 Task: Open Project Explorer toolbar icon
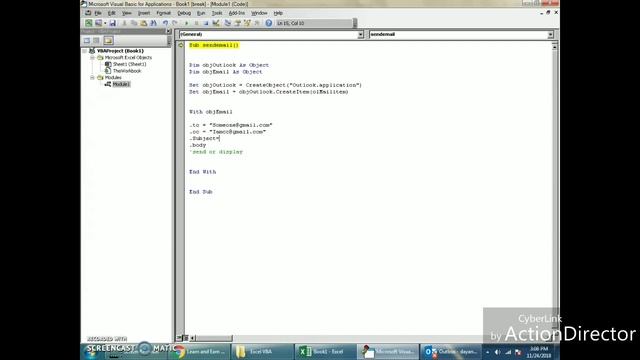click(x=228, y=23)
